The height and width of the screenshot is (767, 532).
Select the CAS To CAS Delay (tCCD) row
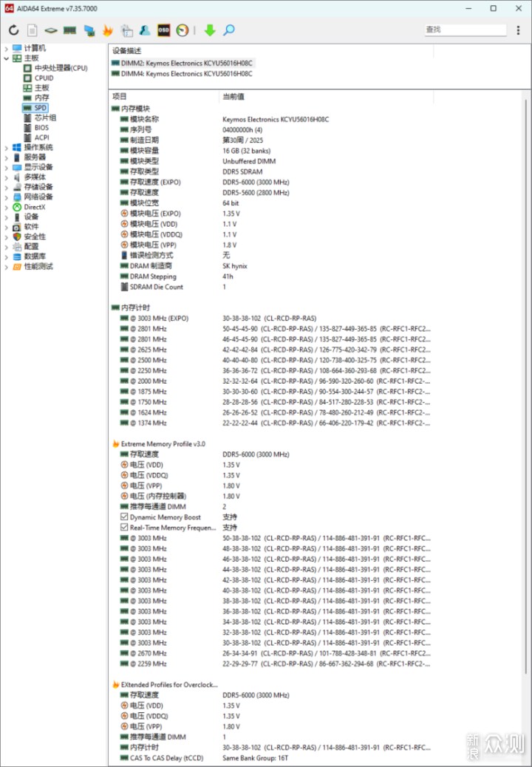(205, 758)
